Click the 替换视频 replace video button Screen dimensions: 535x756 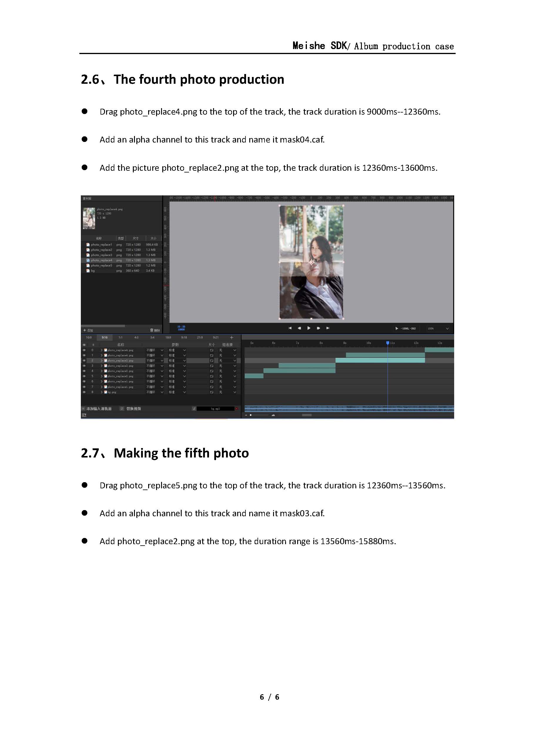tap(133, 409)
